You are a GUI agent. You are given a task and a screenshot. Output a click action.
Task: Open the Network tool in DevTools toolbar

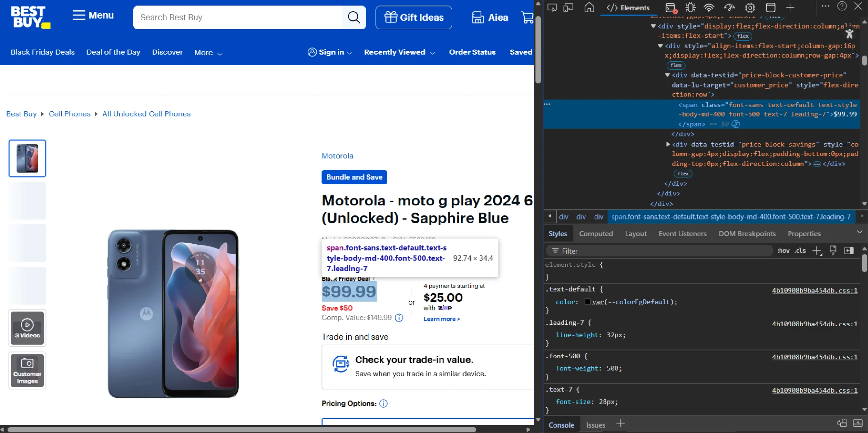(709, 7)
